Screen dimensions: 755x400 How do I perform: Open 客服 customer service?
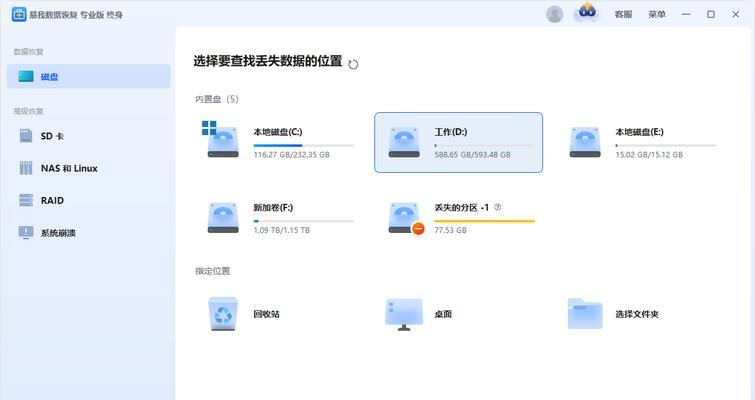coord(623,14)
